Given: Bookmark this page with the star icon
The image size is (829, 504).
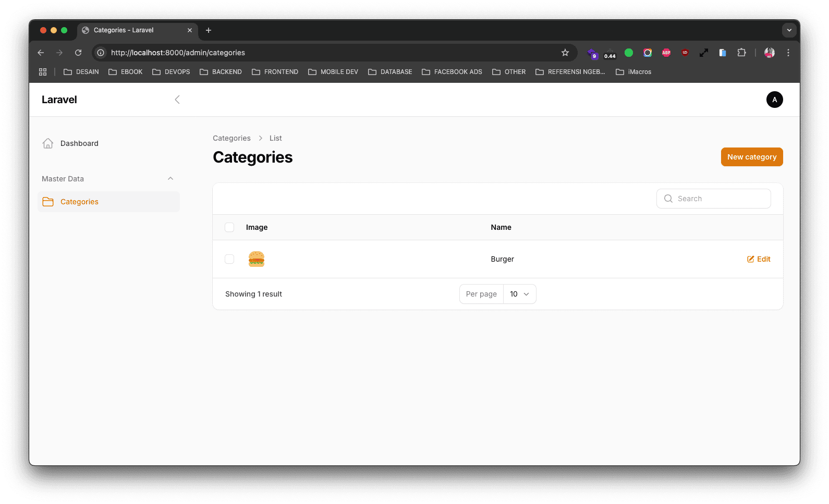Looking at the screenshot, I should (565, 53).
